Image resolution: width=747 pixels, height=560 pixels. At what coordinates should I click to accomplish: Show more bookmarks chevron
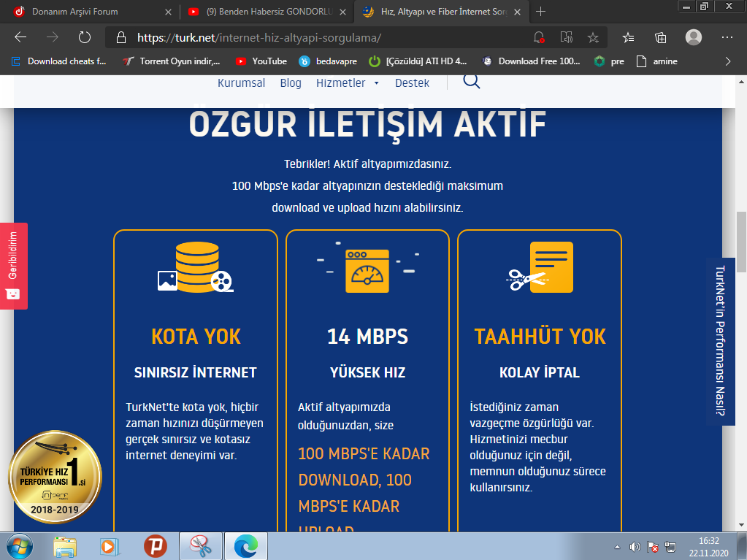[x=728, y=61]
